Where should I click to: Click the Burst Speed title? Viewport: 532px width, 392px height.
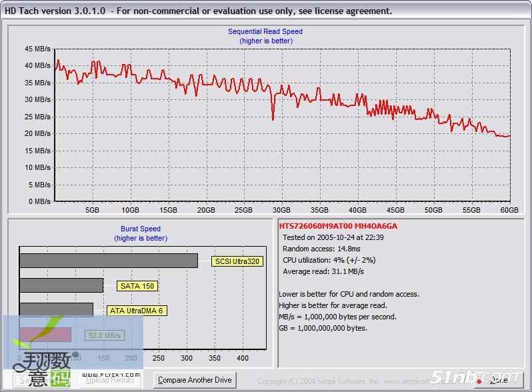[x=141, y=229]
